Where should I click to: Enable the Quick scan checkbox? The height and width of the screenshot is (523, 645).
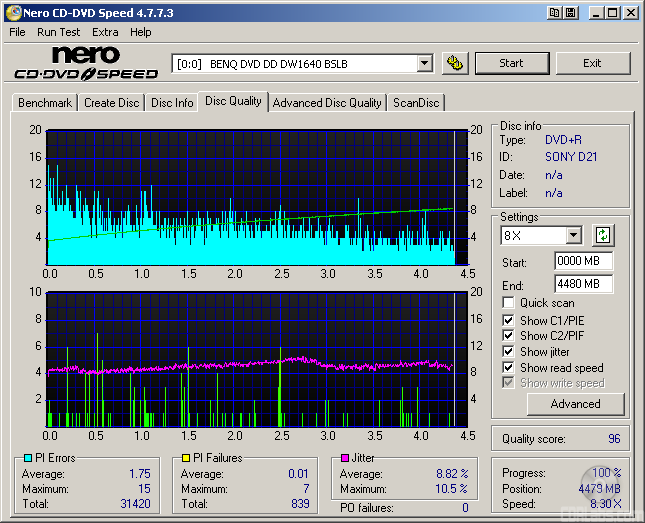point(509,303)
